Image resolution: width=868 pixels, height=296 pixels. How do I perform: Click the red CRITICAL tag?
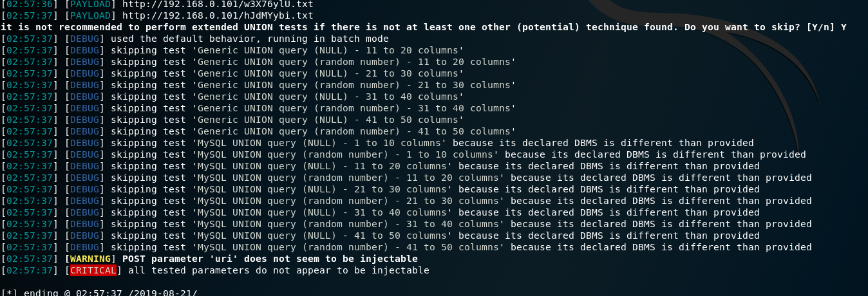point(93,270)
